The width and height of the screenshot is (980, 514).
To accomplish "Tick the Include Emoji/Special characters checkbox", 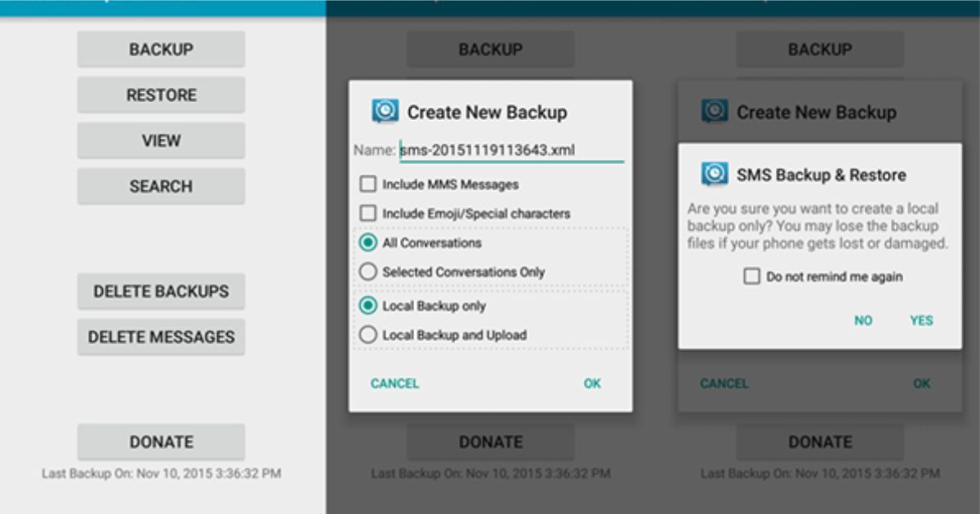I will 368,213.
